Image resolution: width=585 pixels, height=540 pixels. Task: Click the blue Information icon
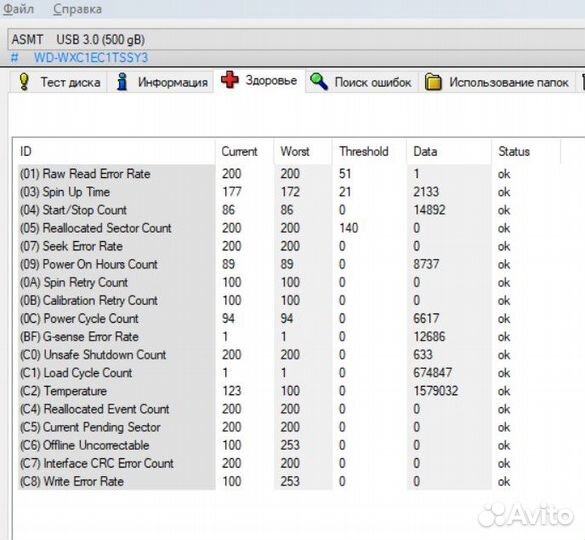coord(122,82)
